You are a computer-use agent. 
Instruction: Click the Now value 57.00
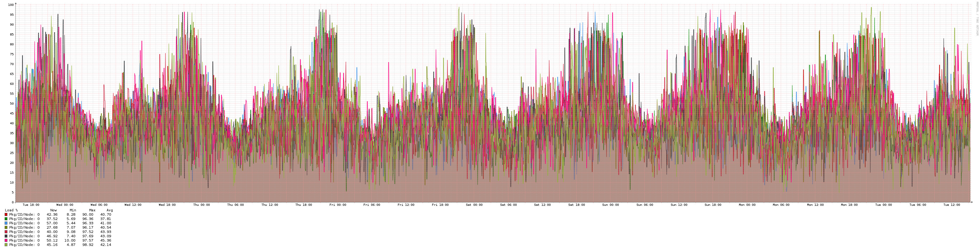pyautogui.click(x=52, y=223)
